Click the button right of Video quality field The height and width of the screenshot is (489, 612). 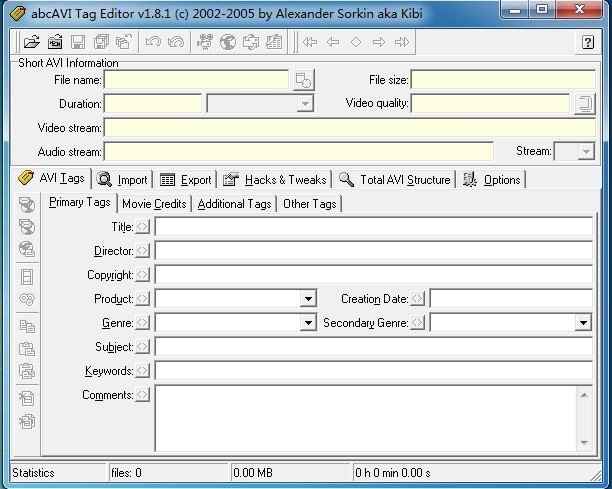click(x=584, y=103)
